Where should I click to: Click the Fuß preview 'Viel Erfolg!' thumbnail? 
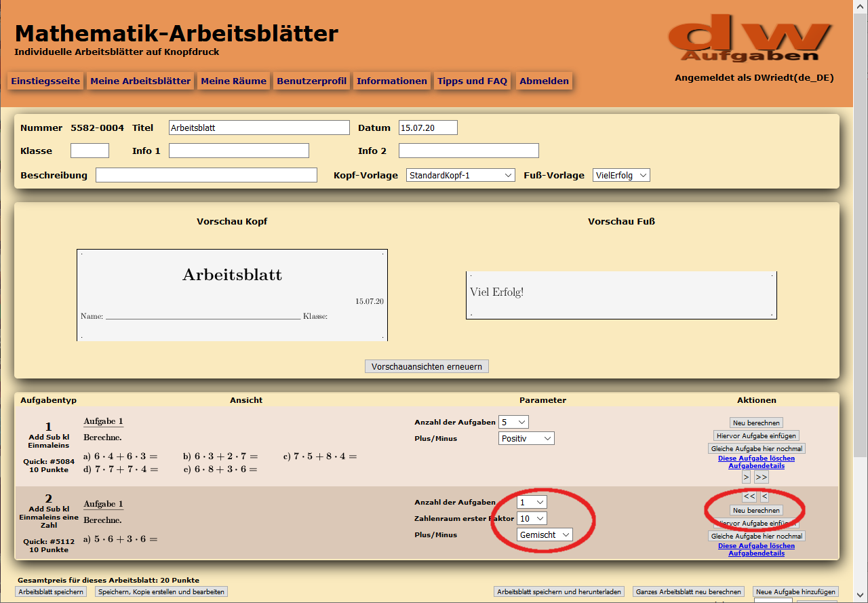click(621, 295)
